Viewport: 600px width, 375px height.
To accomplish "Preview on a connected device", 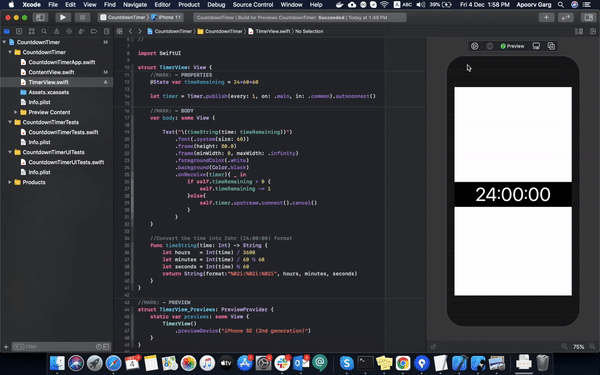I will [x=536, y=46].
